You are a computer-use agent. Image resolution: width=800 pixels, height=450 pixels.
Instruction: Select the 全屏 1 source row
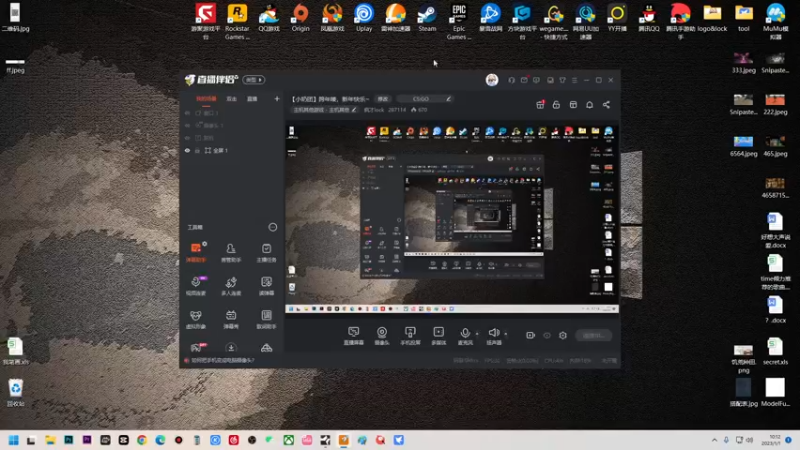point(232,151)
